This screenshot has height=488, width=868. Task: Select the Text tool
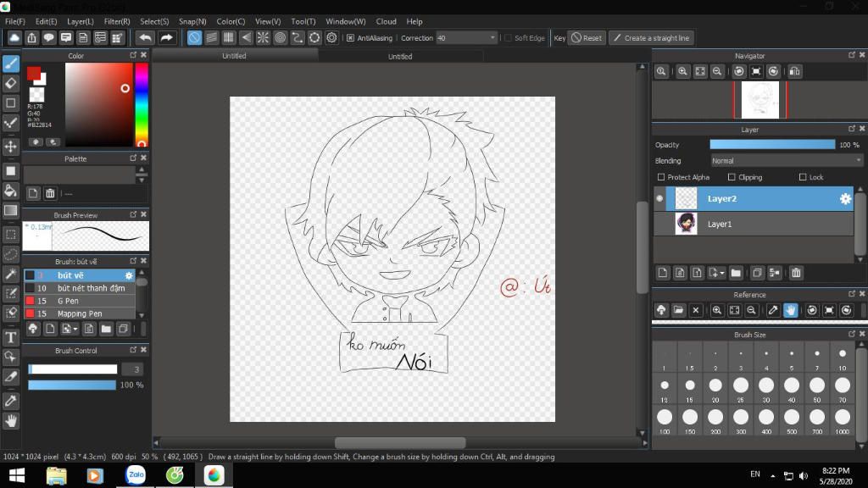coord(11,337)
